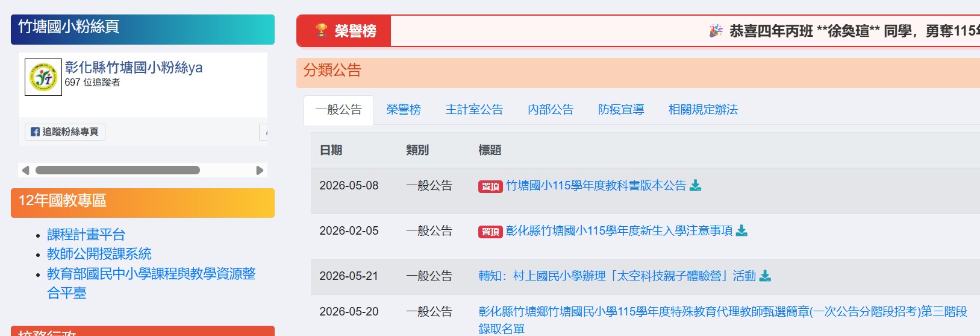Click the 類別 column header
The width and height of the screenshot is (980, 336).
point(417,150)
